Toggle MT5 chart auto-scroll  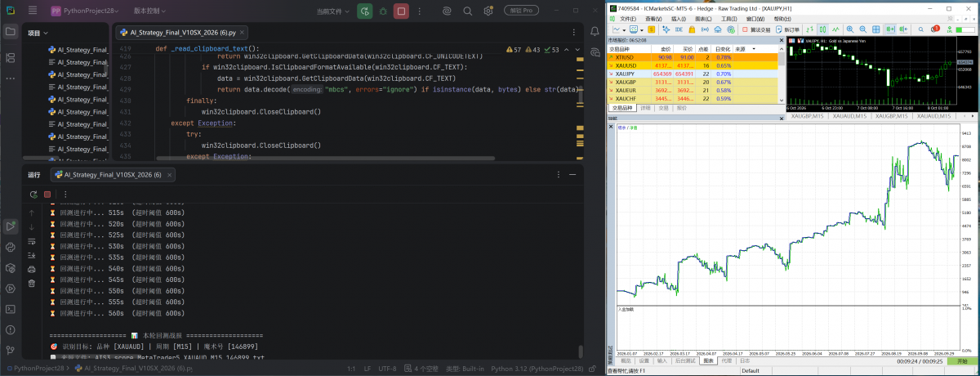(890, 29)
